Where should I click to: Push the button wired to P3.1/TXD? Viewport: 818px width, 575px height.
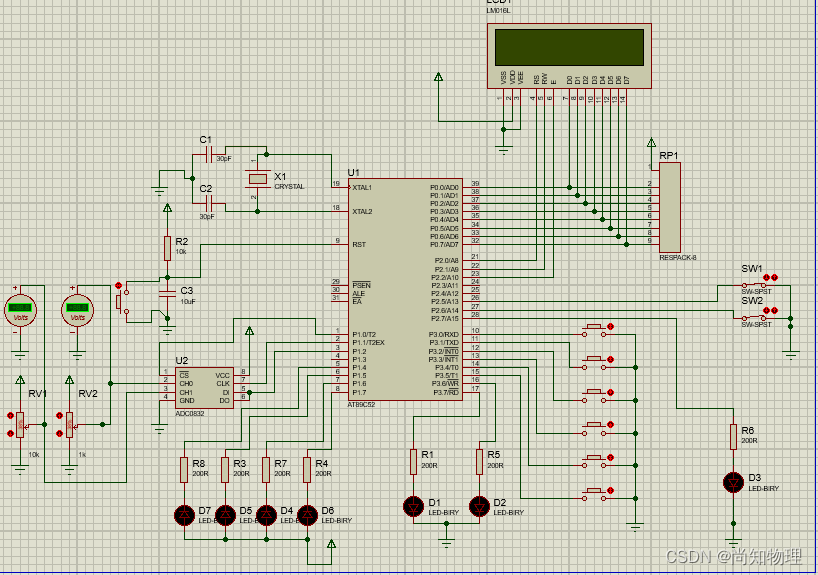(594, 363)
